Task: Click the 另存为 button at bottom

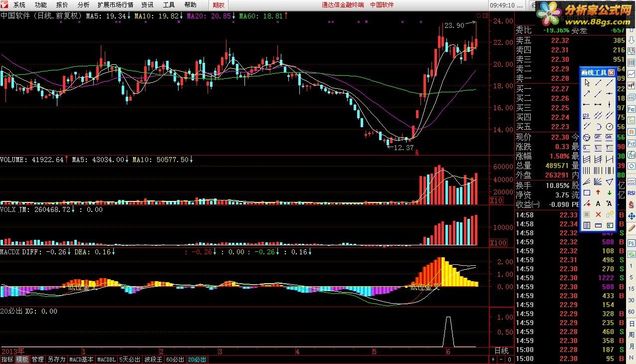Action: [56, 360]
